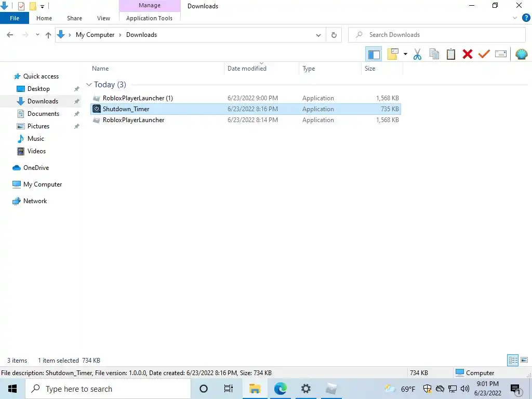Open Cortana circle on taskbar

tap(204, 389)
